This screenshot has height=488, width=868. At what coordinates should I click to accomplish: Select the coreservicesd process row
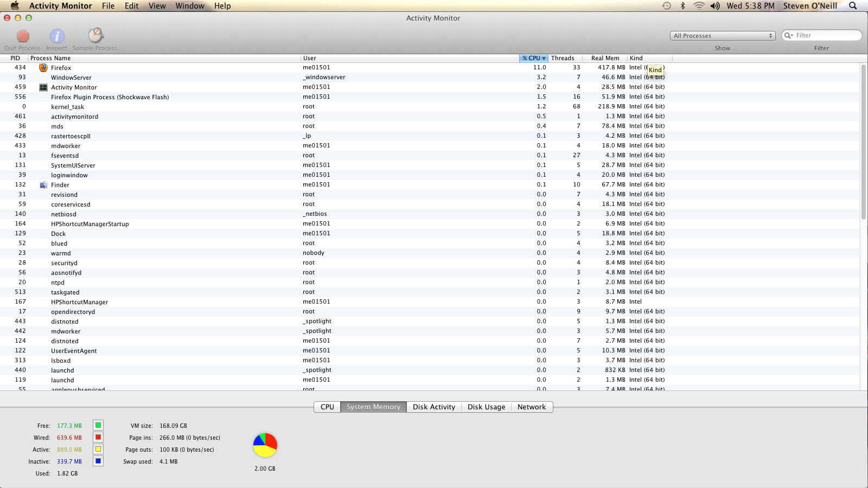click(430, 204)
